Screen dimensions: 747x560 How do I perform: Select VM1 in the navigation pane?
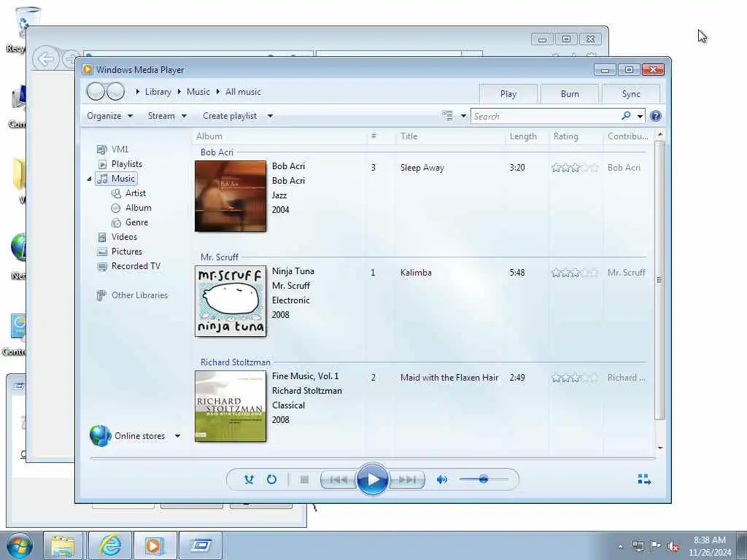112,149
